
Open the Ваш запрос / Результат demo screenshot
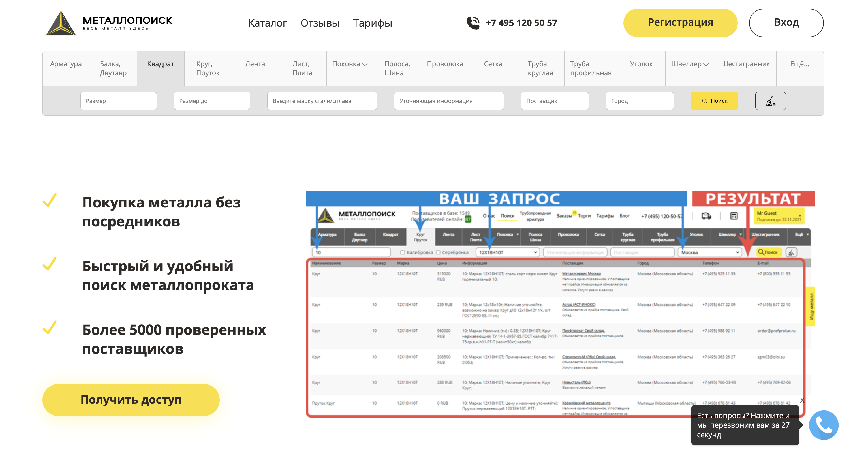560,304
